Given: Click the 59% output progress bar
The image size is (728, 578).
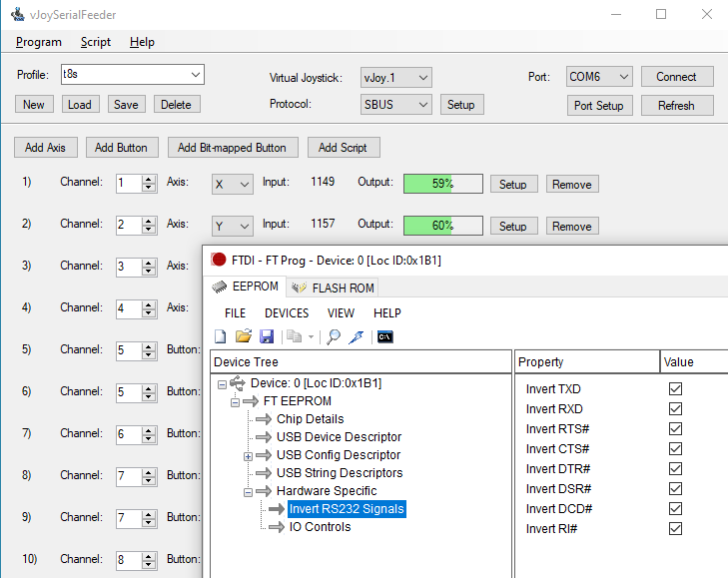Looking at the screenshot, I should [442, 184].
